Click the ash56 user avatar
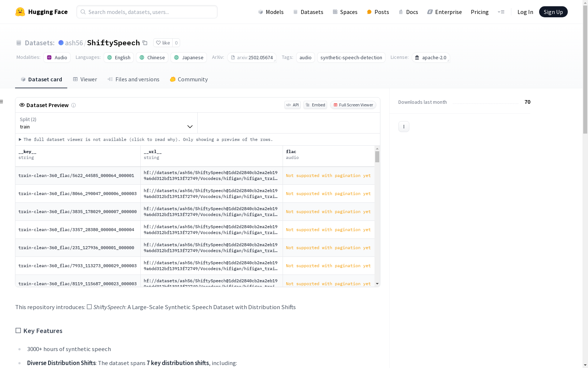The image size is (588, 368). (x=61, y=43)
